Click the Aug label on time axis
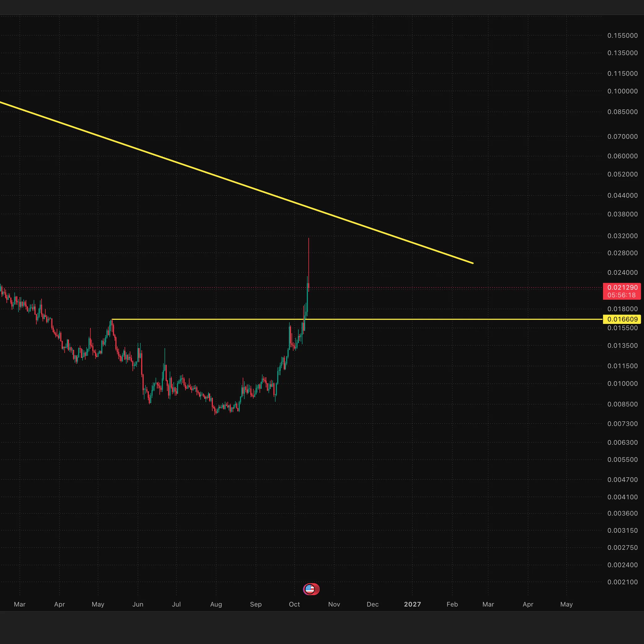This screenshot has width=644, height=644. coord(216,604)
